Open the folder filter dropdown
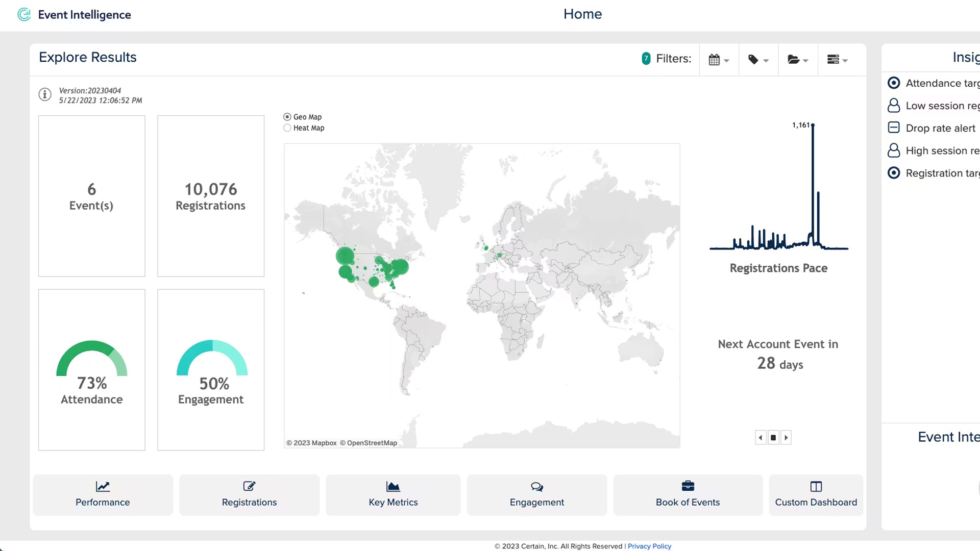The width and height of the screenshot is (980, 551). (x=797, y=60)
